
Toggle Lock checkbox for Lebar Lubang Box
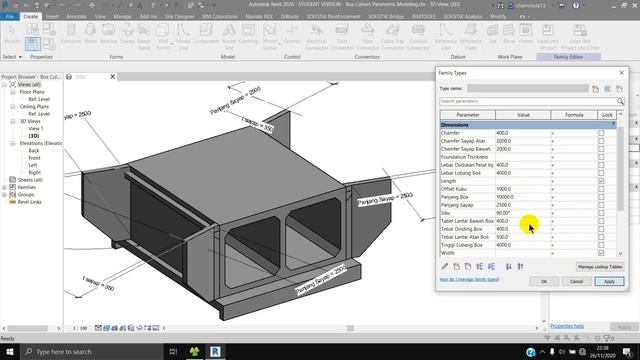click(601, 173)
